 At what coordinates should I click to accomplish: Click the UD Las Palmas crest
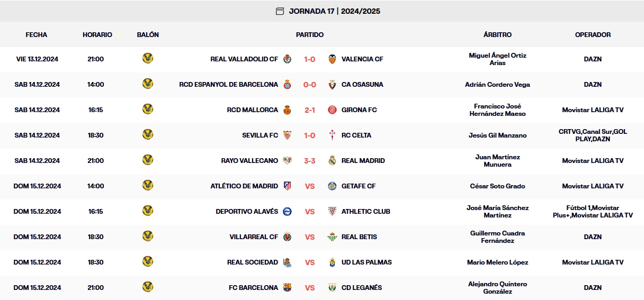click(x=332, y=262)
